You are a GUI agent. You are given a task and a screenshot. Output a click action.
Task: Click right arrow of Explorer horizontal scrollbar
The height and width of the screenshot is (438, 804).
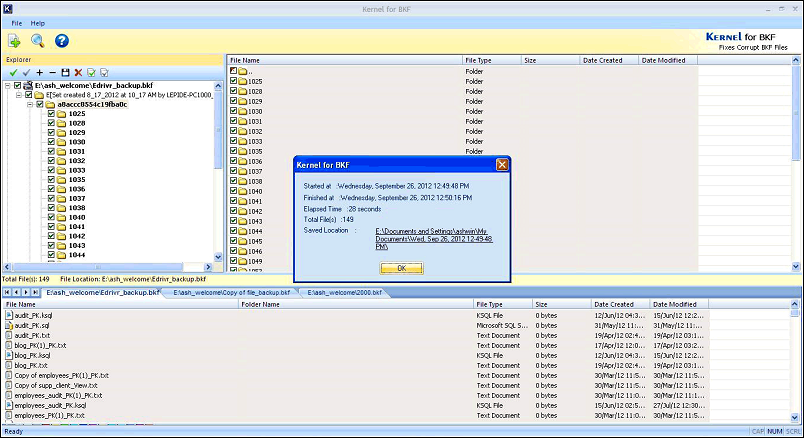pyautogui.click(x=208, y=267)
